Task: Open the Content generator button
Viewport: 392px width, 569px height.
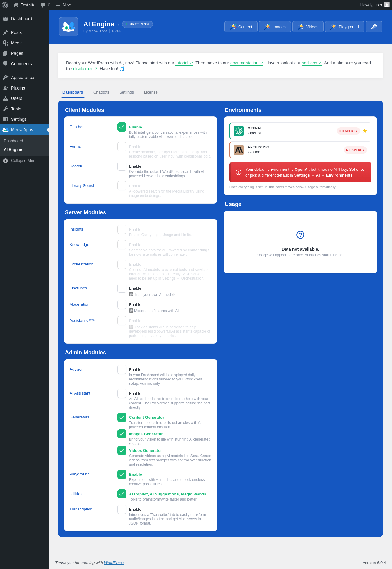Action: 241,27
